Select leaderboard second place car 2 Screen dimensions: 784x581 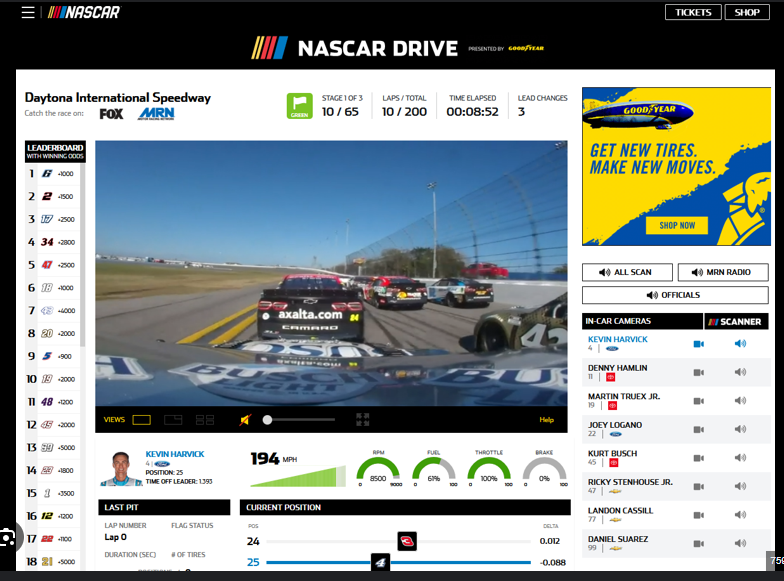(52, 196)
